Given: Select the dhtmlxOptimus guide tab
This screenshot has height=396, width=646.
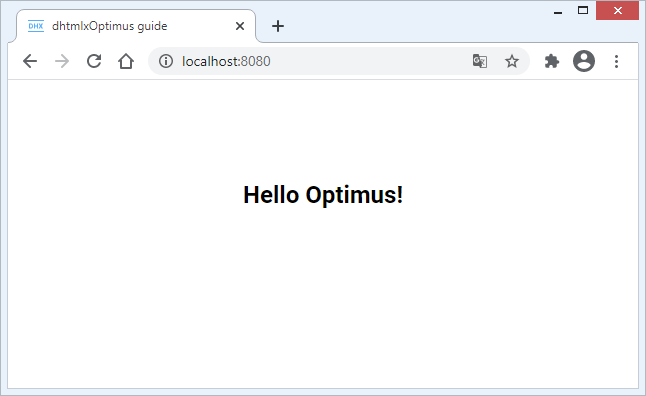Looking at the screenshot, I should click(136, 26).
